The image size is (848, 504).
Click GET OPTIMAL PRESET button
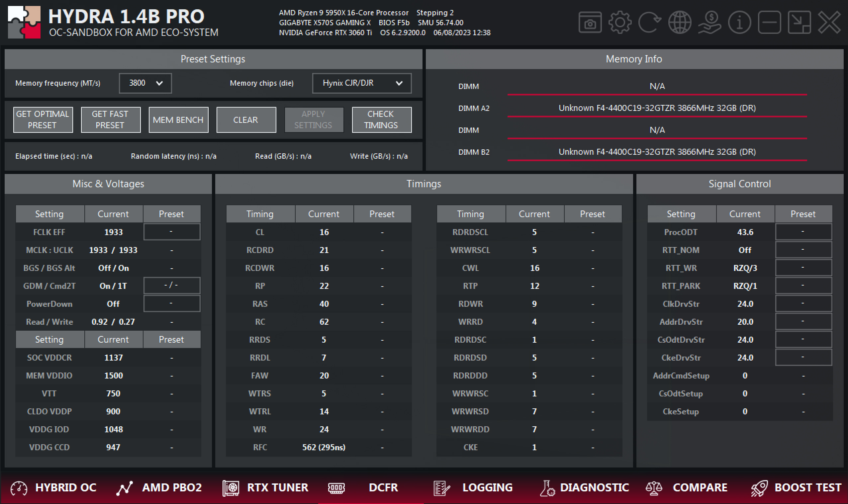(x=43, y=120)
